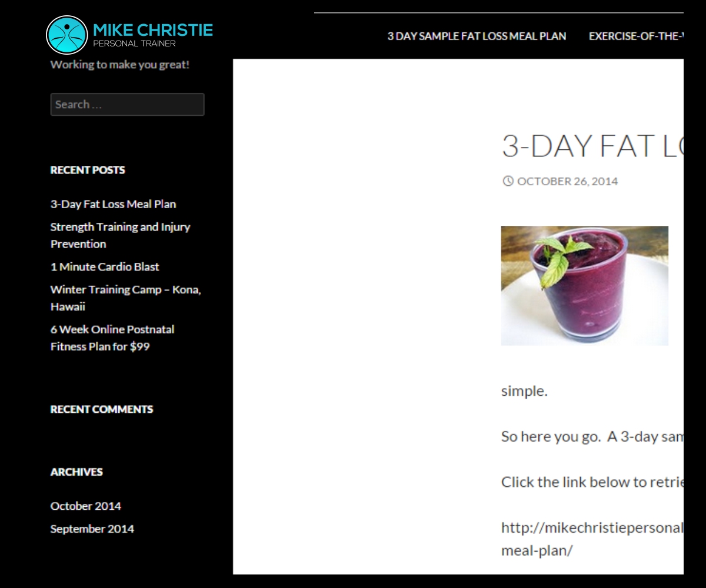Click the clock icon beside the post date
The image size is (706, 588).
pos(508,181)
